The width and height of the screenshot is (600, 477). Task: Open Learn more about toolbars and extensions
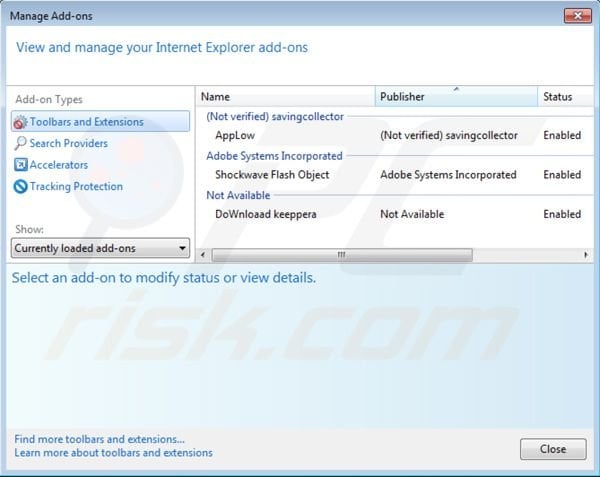[113, 453]
